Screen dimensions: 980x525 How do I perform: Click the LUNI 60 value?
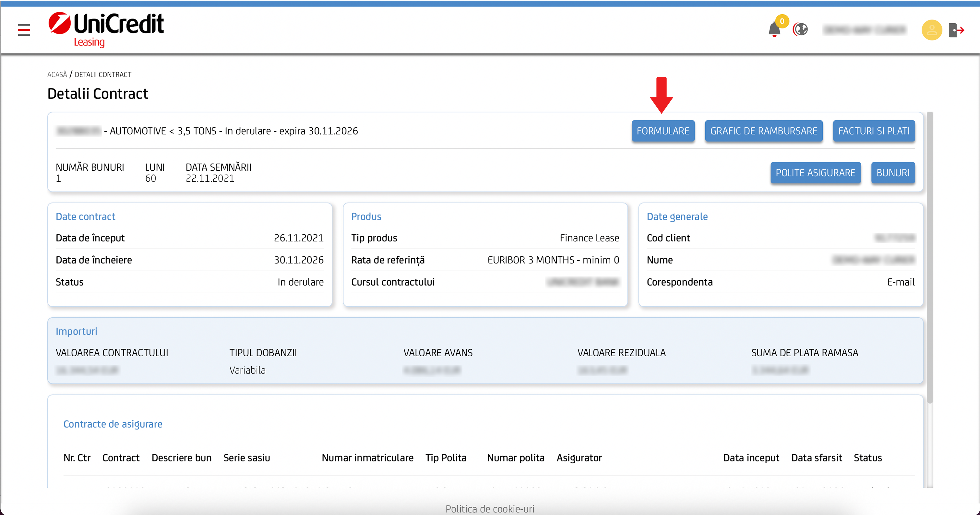tap(151, 178)
